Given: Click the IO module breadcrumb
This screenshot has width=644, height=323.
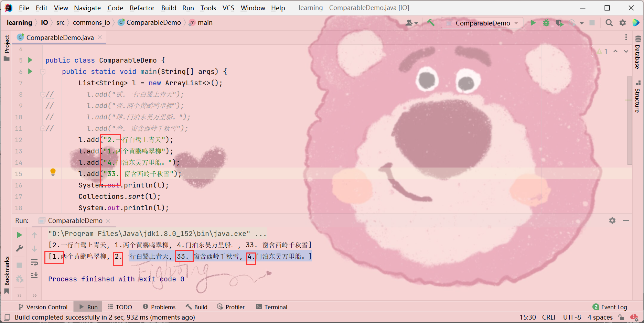Looking at the screenshot, I should pos(44,22).
